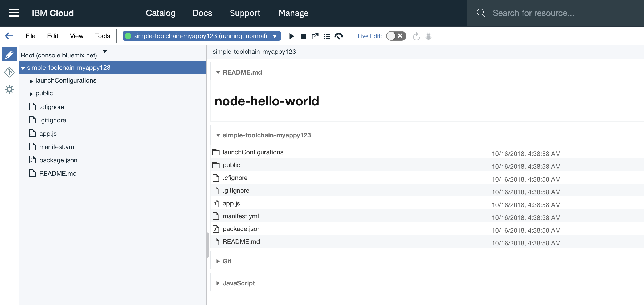Click the node-hello-world heading
644x305 pixels.
267,101
